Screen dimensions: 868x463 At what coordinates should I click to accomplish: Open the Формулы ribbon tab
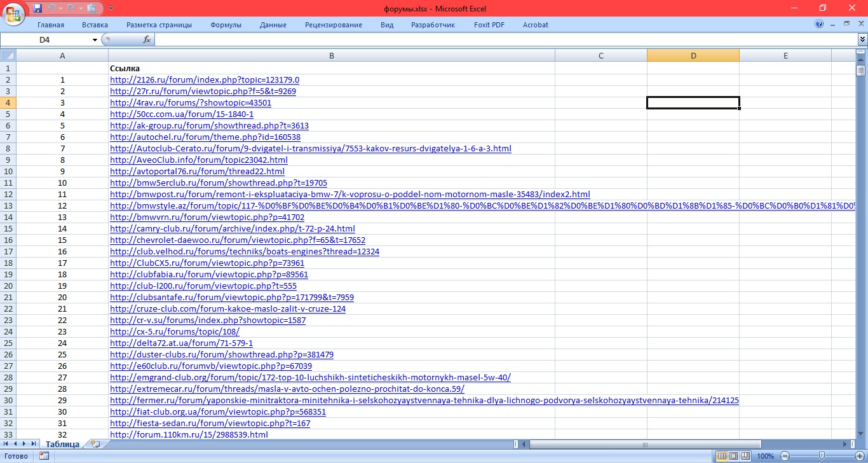point(226,25)
